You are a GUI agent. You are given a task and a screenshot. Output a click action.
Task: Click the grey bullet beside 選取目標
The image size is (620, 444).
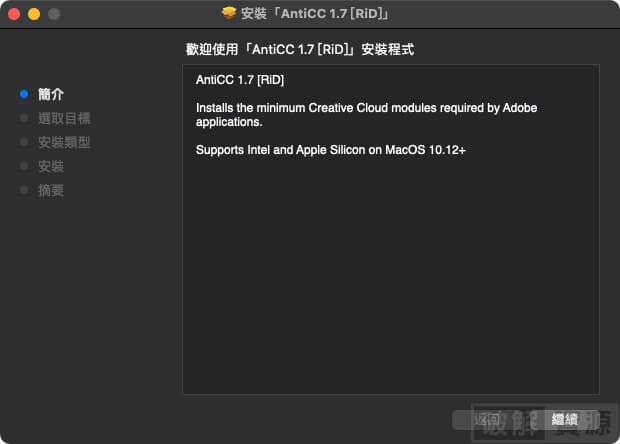[24, 118]
